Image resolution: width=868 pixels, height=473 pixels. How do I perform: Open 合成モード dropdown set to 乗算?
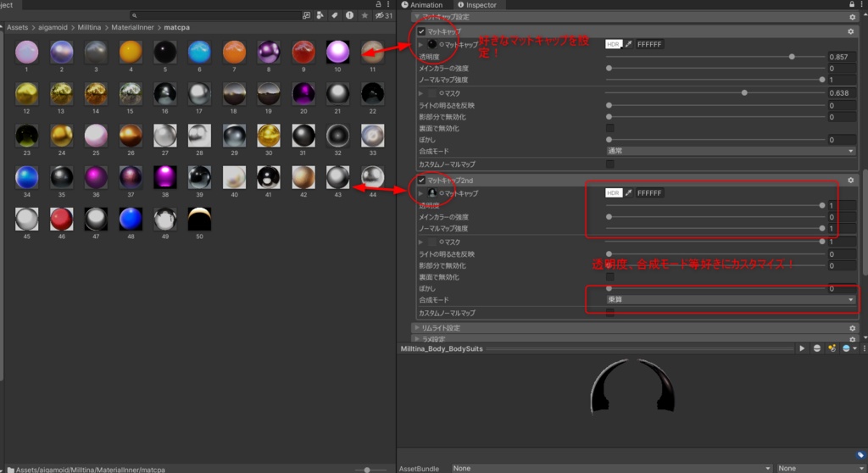[730, 299]
